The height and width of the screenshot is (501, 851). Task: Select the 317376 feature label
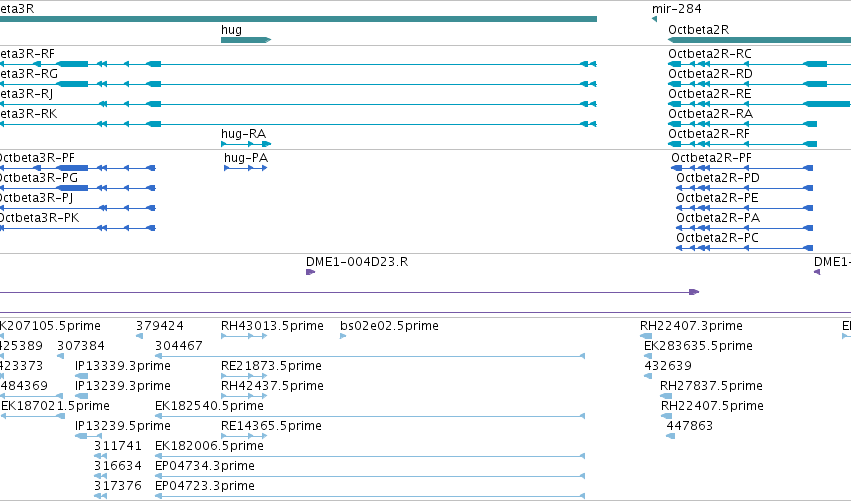pyautogui.click(x=118, y=486)
